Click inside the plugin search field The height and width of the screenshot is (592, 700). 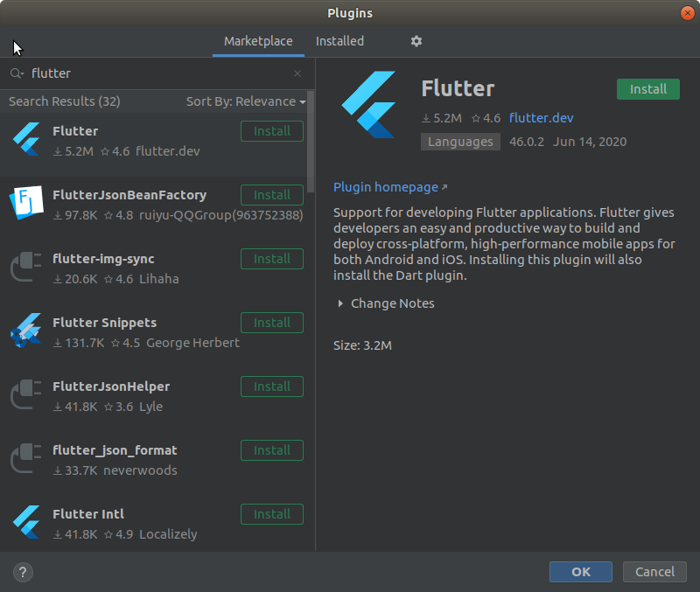click(131, 73)
